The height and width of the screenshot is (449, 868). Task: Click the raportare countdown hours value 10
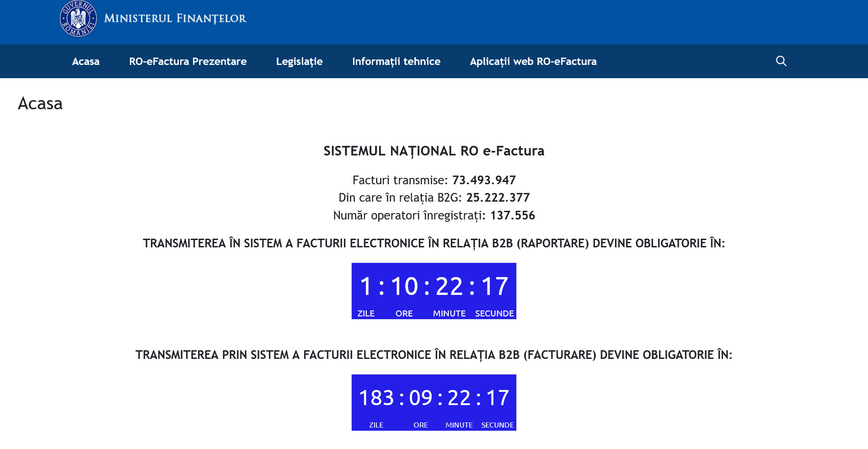[x=404, y=286]
